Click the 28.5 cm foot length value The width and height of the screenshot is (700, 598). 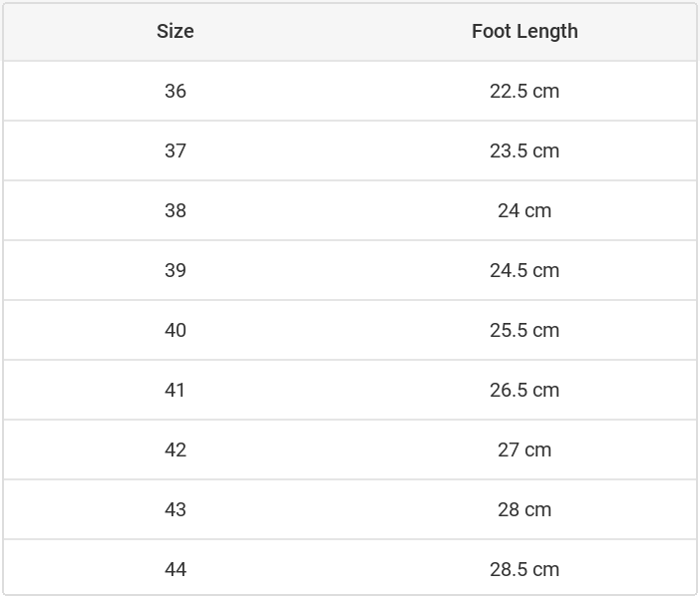coord(525,569)
